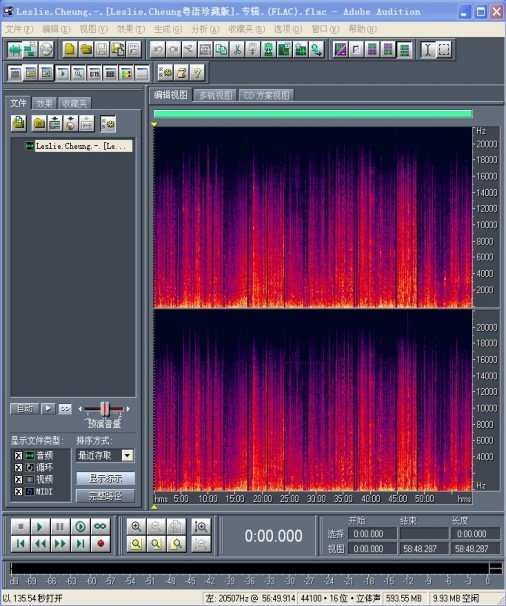Screen dimensions: 506x606
Task: Click the 44100 · 16位 · 立体声 status bar entry
Action: 340,598
